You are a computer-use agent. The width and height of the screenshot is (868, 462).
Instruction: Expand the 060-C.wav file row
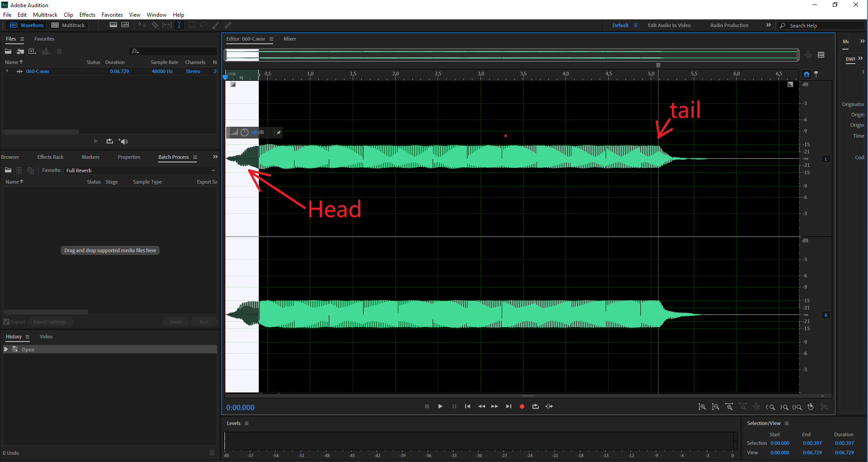click(7, 71)
